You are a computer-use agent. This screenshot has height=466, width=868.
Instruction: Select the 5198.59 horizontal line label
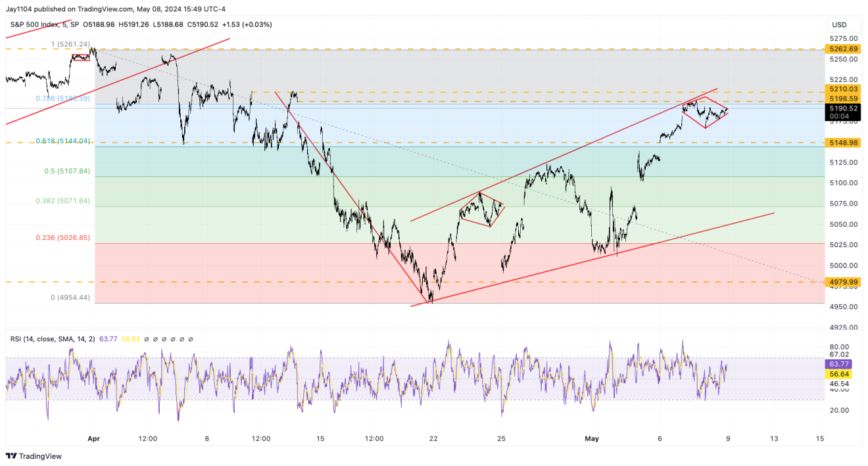[x=842, y=98]
